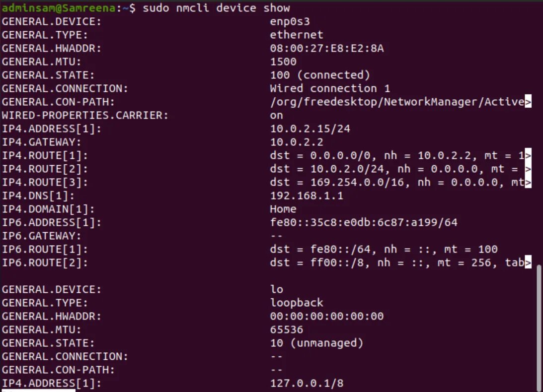Click the loopback type value
The image size is (543, 392).
(297, 303)
